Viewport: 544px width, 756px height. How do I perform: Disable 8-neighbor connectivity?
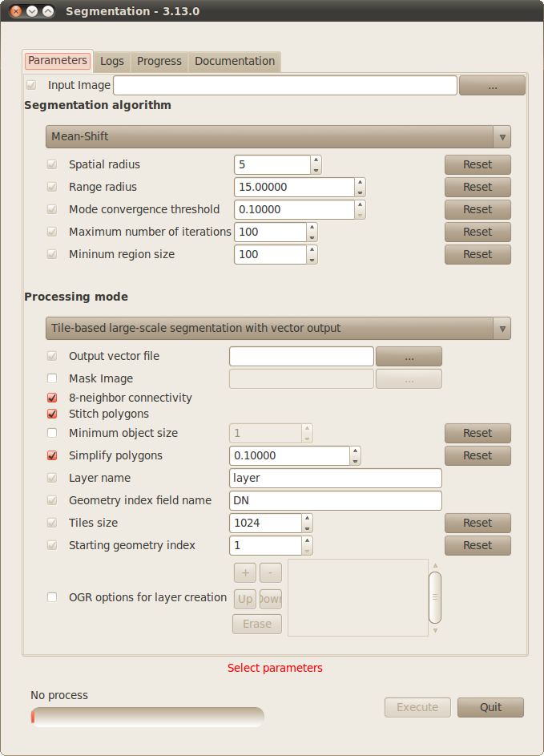52,398
